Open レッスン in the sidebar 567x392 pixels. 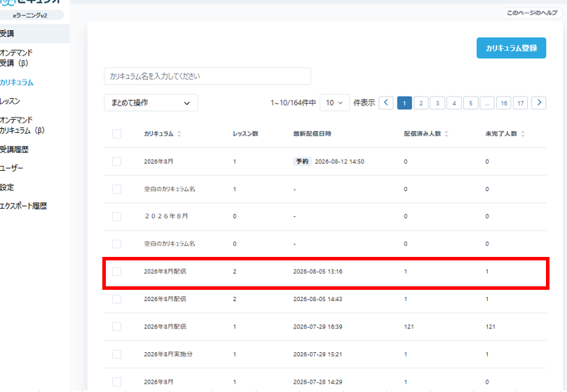(x=10, y=101)
